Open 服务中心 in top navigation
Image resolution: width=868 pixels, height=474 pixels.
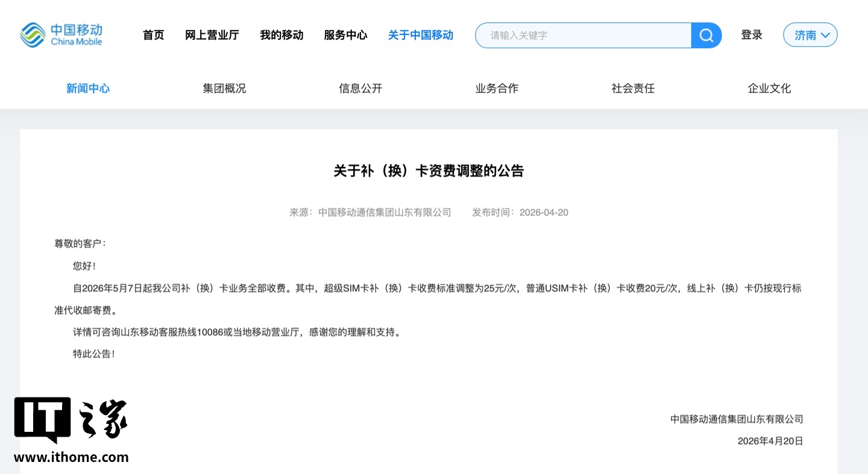[345, 36]
